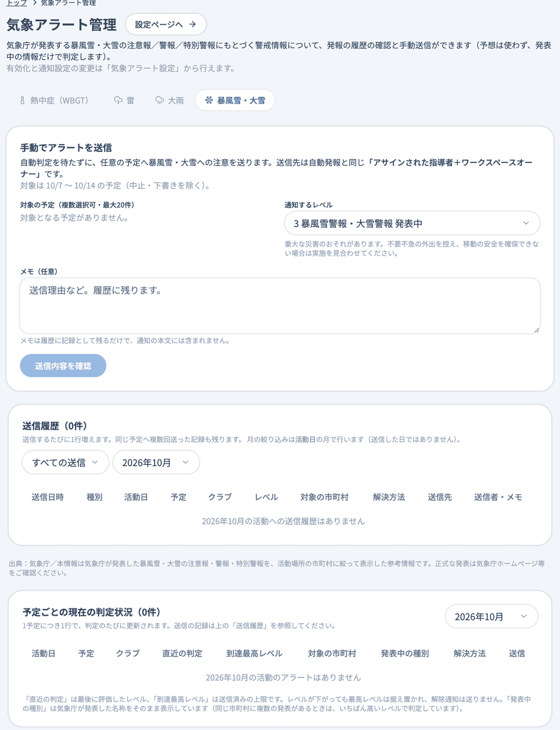Switch to the 雷 tab
560x730 pixels.
click(x=124, y=100)
